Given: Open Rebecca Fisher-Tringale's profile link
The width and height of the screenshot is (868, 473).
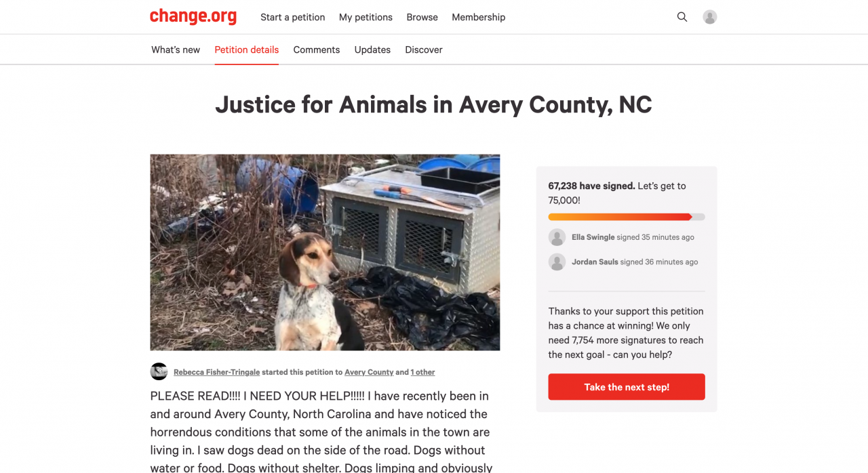Looking at the screenshot, I should (x=217, y=372).
